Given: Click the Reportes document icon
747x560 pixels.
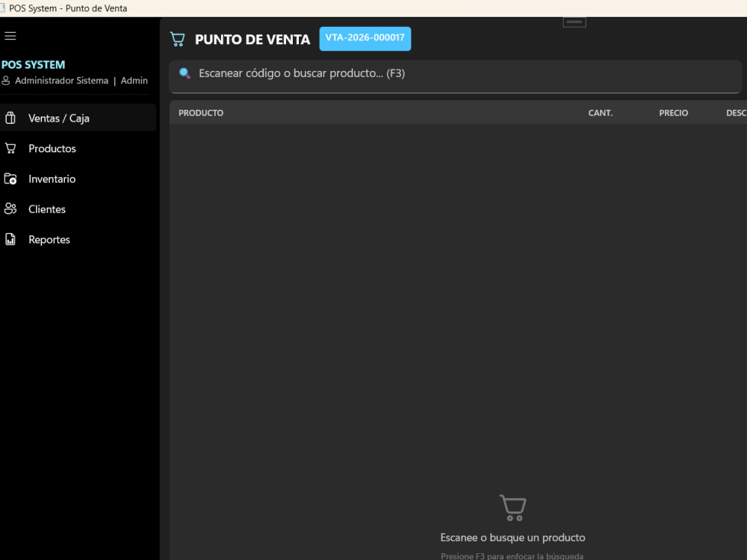Looking at the screenshot, I should click(10, 239).
